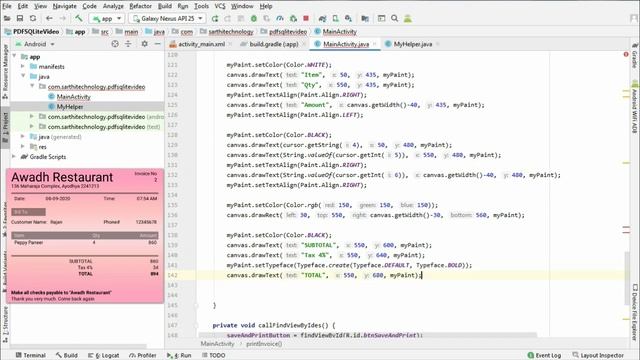Expand the manifests folder
The width and height of the screenshot is (640, 360).
point(23,66)
